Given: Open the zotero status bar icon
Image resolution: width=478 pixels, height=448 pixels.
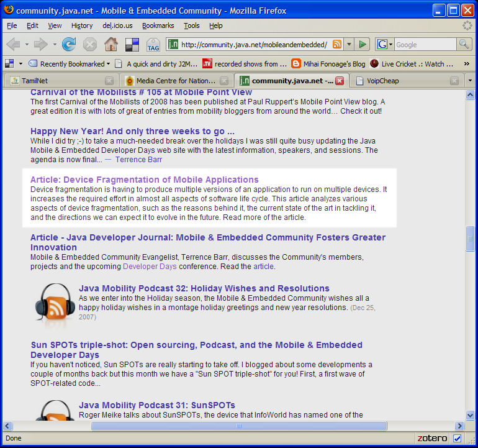Looking at the screenshot, I should 431,438.
